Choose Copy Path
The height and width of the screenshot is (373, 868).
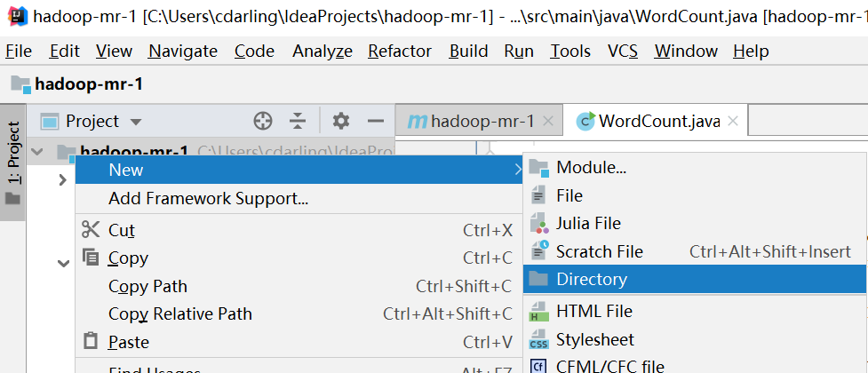(299, 286)
